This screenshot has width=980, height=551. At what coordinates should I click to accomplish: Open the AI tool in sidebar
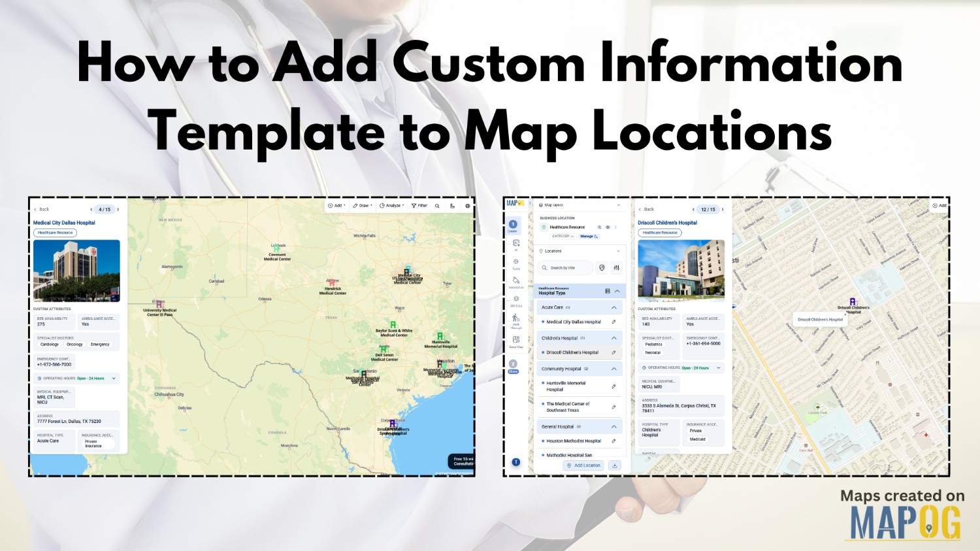tap(515, 245)
